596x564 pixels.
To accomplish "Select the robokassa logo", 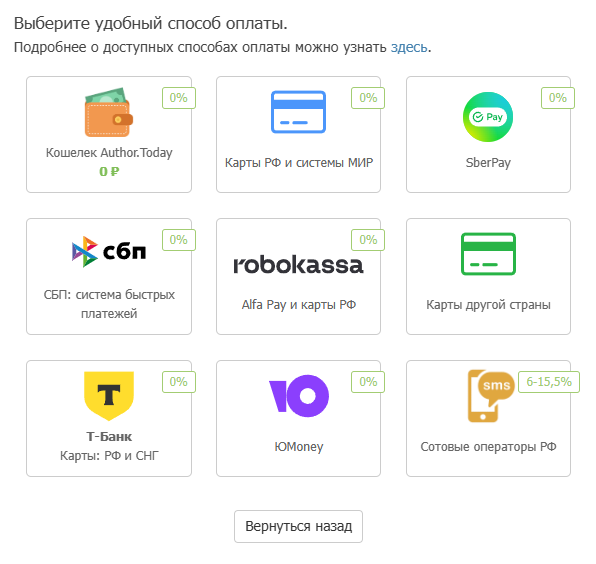I will (x=298, y=265).
